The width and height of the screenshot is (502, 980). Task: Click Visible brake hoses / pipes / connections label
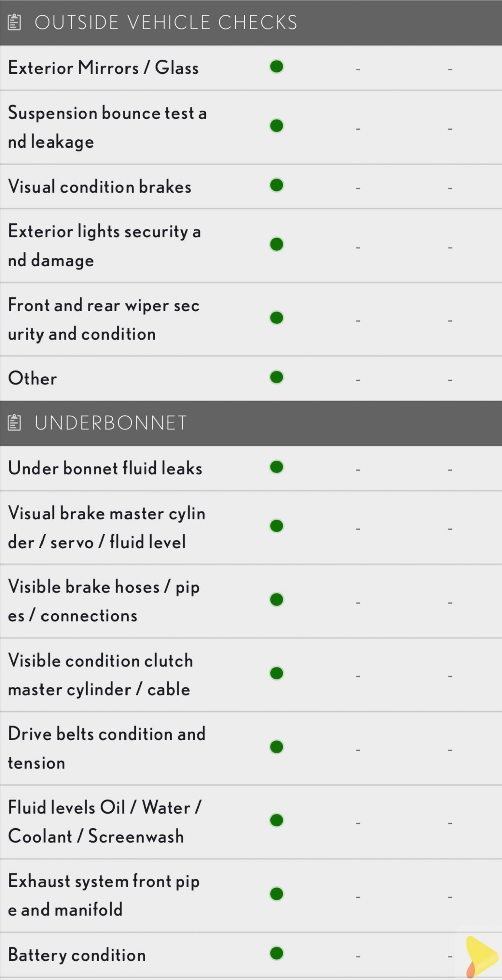[x=104, y=601]
